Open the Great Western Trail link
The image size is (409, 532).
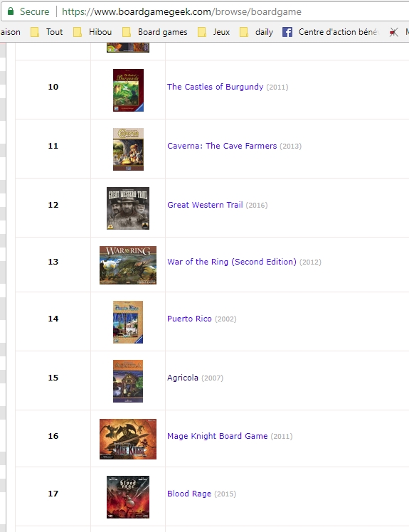click(205, 205)
